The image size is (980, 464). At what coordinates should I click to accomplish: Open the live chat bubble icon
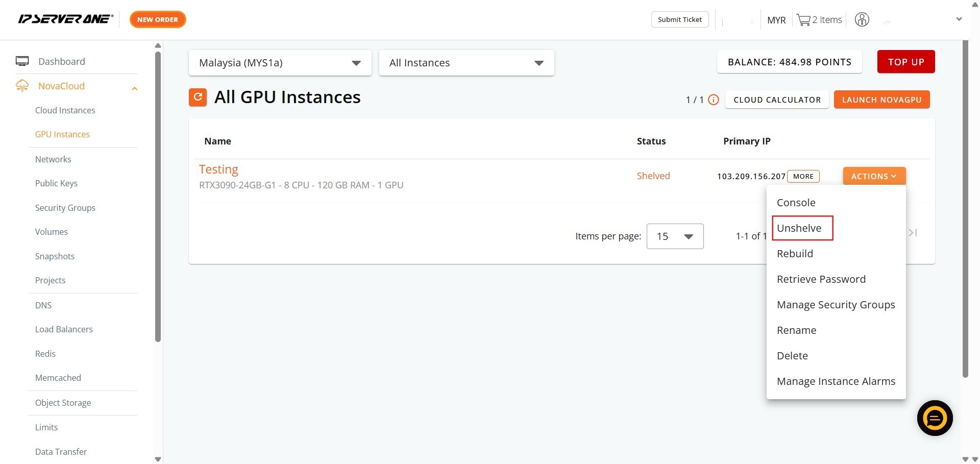[935, 418]
